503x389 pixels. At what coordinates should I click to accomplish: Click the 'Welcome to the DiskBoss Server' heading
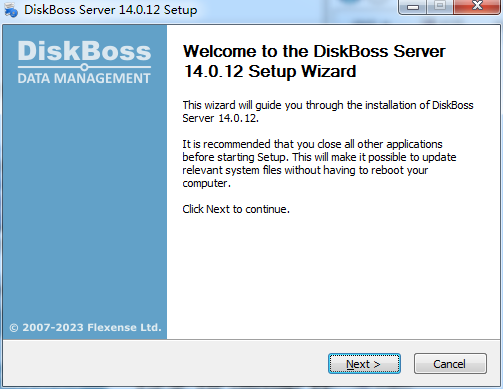(314, 61)
